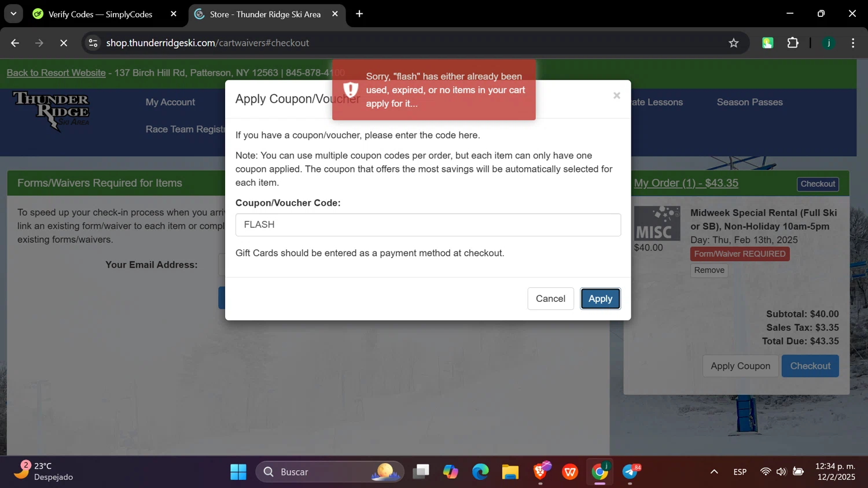Click the My Order (1) - $43.35 link
This screenshot has height=488, width=868.
pos(686,183)
